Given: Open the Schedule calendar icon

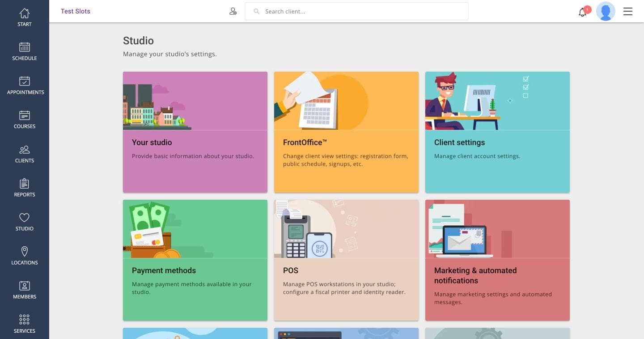Looking at the screenshot, I should 25,47.
